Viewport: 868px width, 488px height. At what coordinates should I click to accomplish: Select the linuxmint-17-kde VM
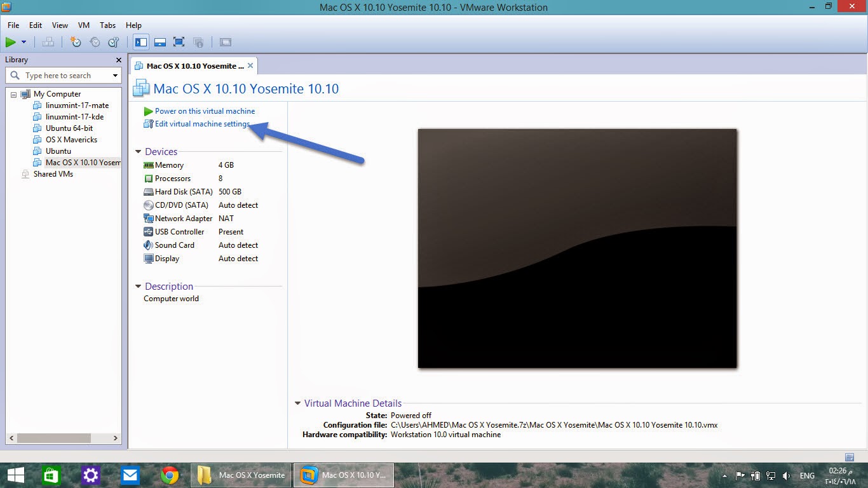pos(74,117)
